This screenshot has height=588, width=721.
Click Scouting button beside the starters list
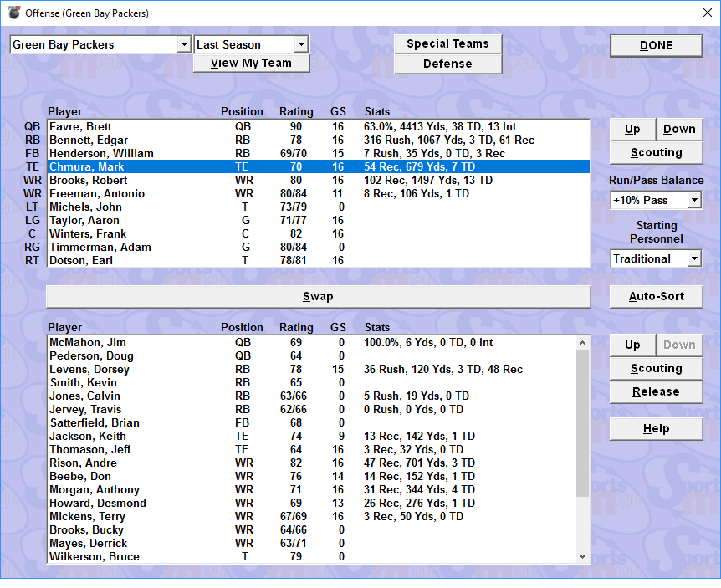click(656, 152)
